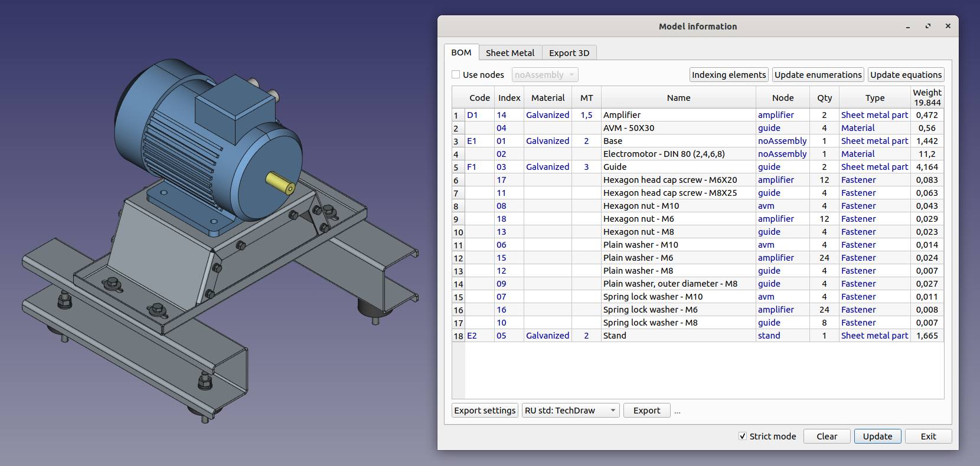Screen dimensions: 980x466
Task: Click the Update equations button
Action: [x=906, y=75]
